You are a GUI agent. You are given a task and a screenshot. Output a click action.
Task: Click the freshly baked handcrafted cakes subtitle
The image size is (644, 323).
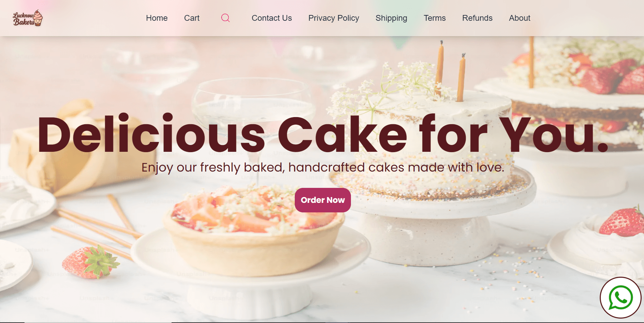pos(323,167)
